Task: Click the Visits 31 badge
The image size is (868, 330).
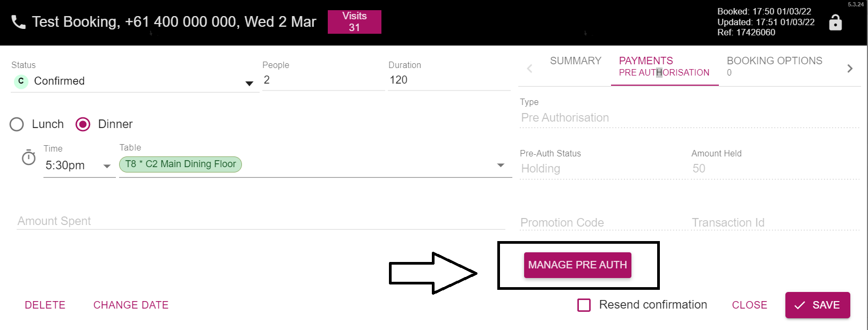Action: [354, 22]
